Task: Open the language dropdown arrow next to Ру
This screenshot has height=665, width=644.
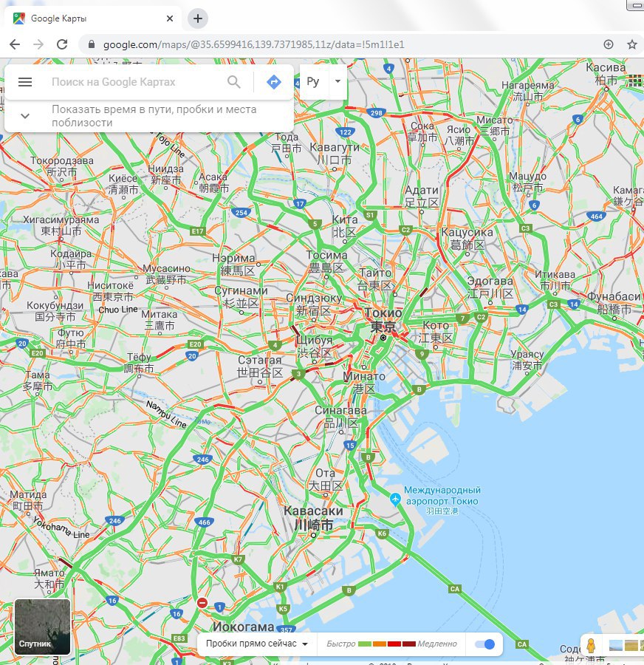Action: coord(338,81)
